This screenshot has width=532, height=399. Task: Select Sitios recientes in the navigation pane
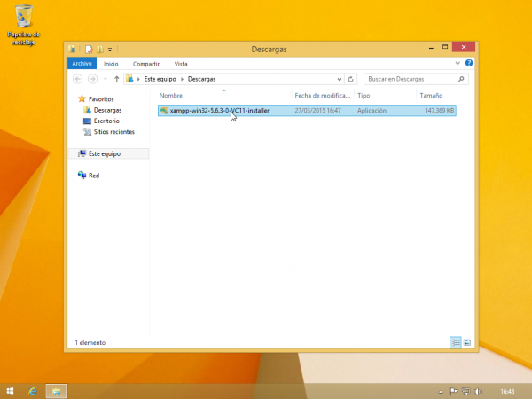tap(113, 132)
